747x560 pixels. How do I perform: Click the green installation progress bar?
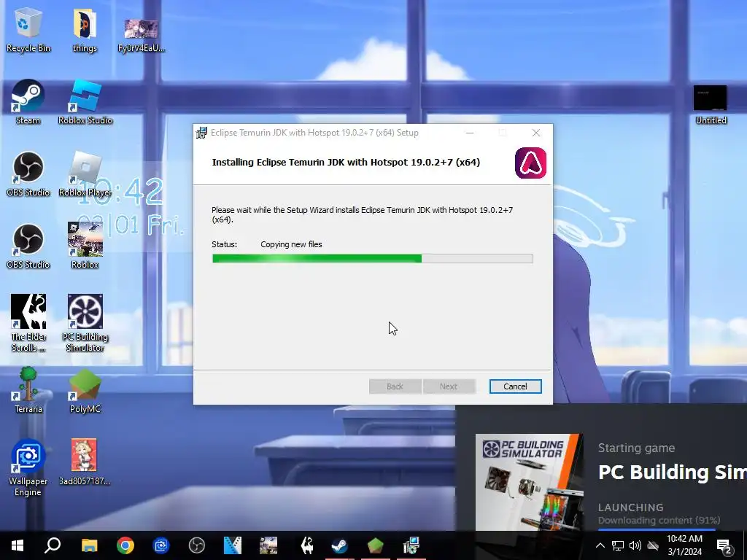pos(372,259)
